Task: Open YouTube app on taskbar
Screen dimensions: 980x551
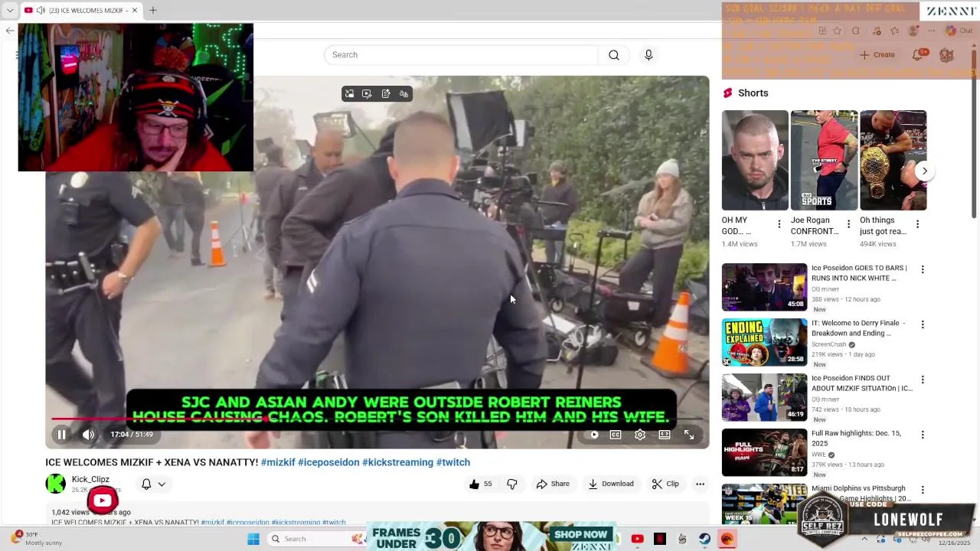Action: [x=637, y=539]
